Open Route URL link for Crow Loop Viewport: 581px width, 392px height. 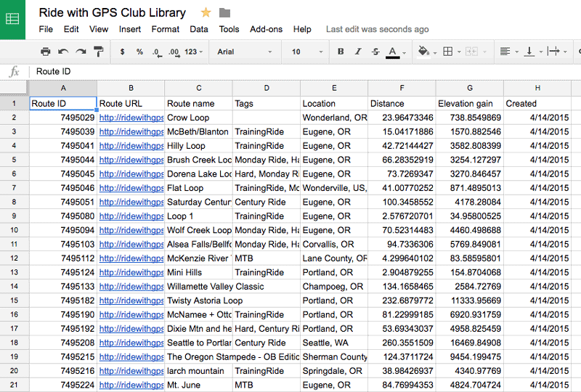[131, 118]
